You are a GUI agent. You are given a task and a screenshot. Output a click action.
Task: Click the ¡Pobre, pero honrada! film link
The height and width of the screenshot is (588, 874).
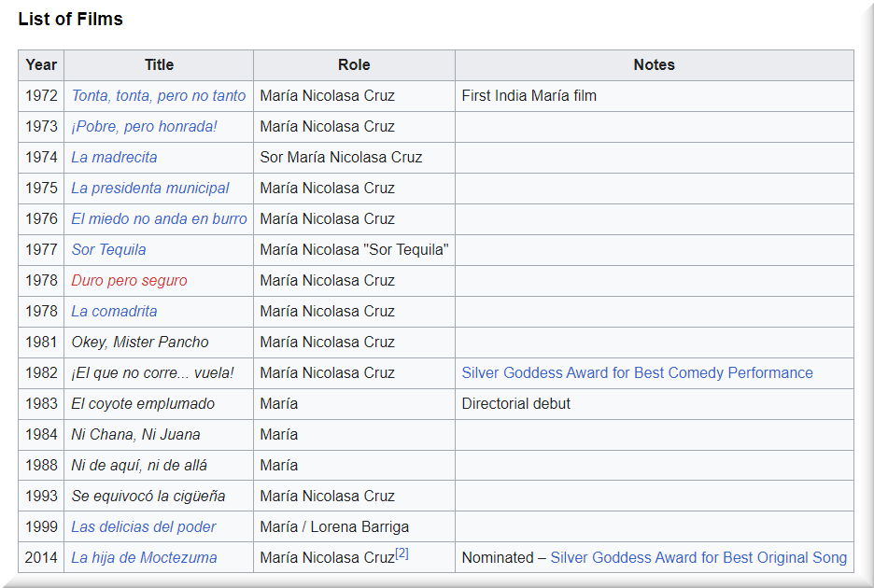pyautogui.click(x=144, y=127)
